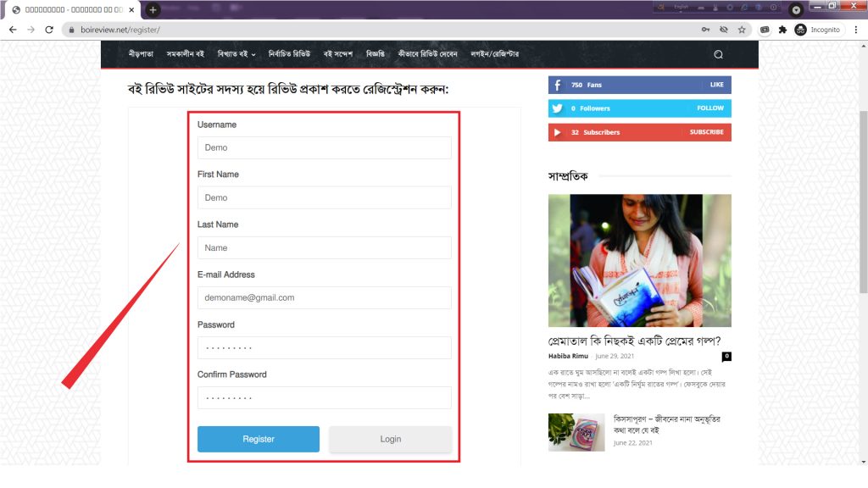The height and width of the screenshot is (488, 868).
Task: Open the browser extensions puzzle icon
Action: [x=782, y=30]
